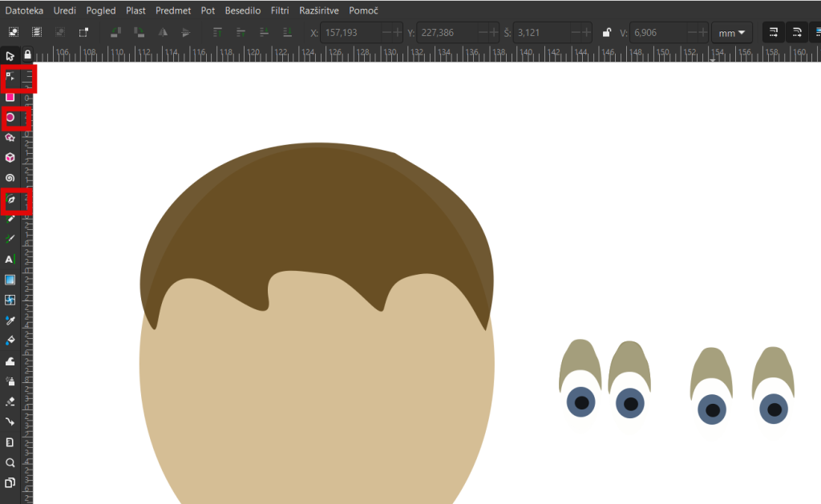The width and height of the screenshot is (821, 504).
Task: Click the Deselect icon
Action: (x=60, y=32)
